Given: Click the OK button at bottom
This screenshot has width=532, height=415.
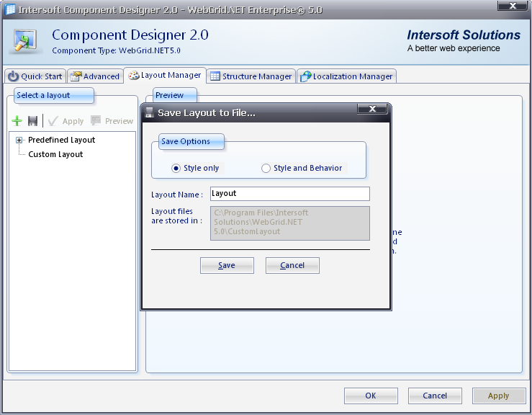Looking at the screenshot, I should pyautogui.click(x=371, y=396).
